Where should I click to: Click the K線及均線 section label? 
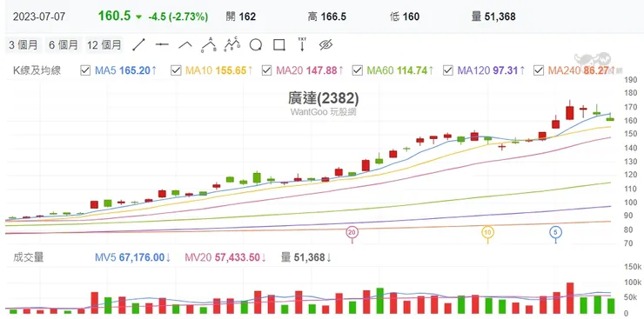tap(37, 70)
